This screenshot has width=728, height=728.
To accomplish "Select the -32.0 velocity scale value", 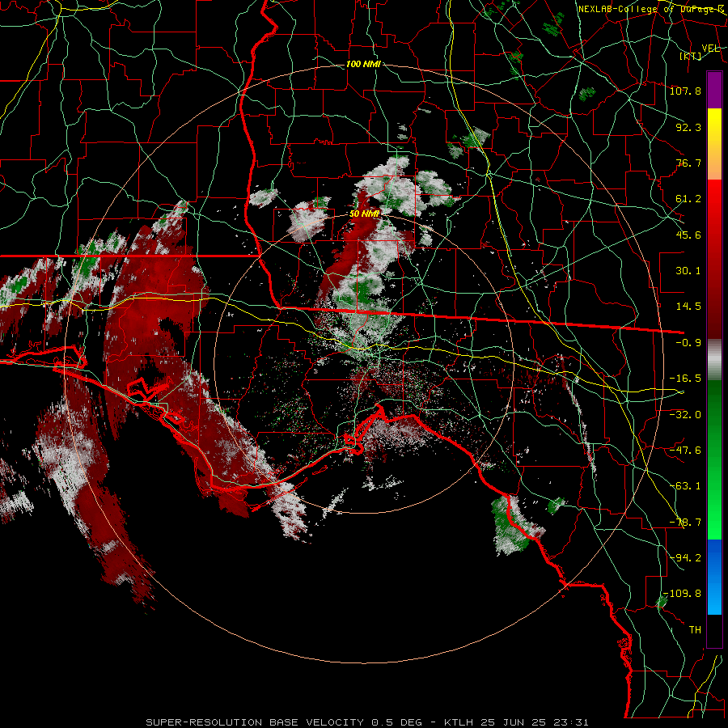I will click(685, 414).
